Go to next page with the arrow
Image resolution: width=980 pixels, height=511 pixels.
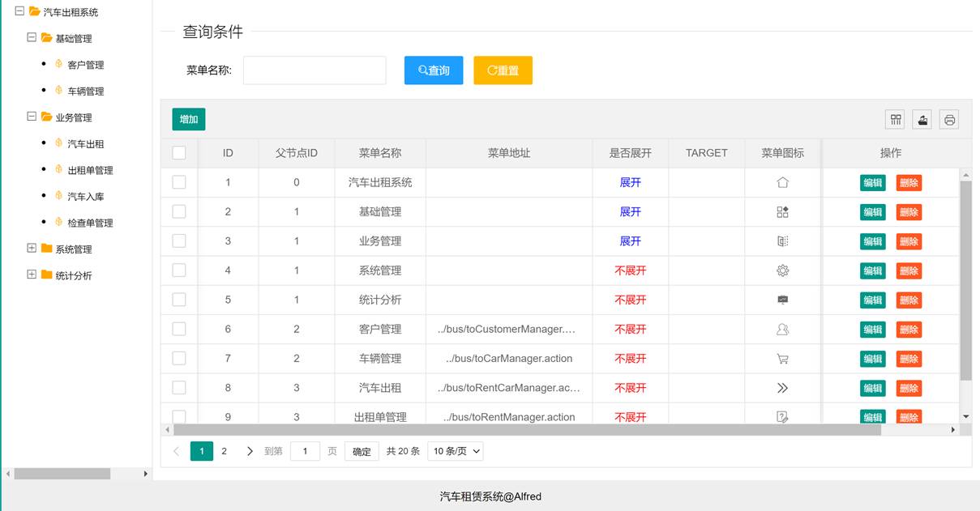[x=250, y=451]
